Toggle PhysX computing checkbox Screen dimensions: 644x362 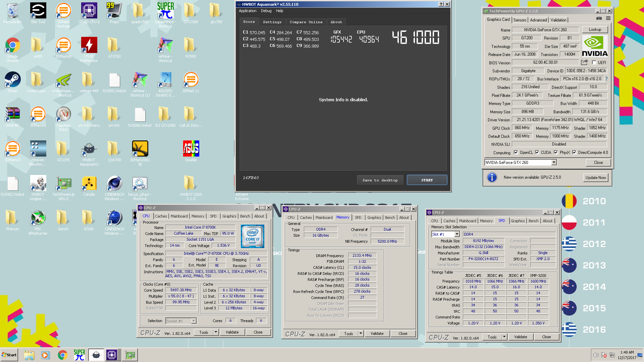(556, 153)
